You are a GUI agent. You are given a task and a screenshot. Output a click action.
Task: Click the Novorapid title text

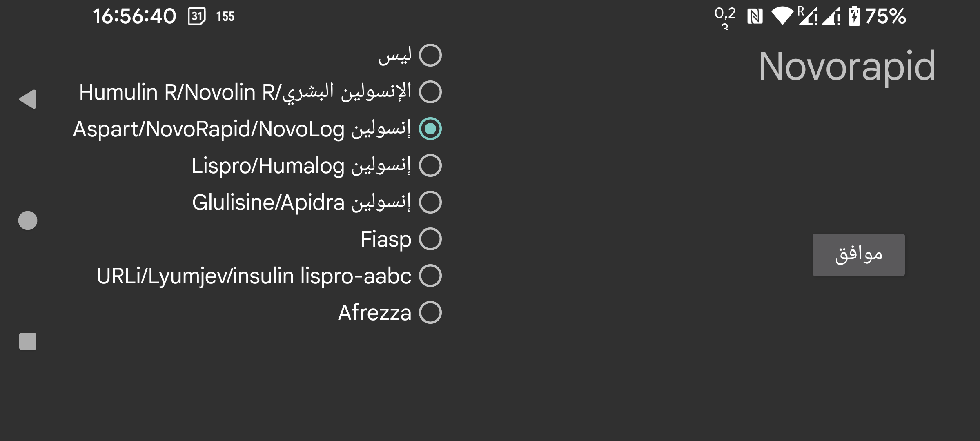coord(847,67)
